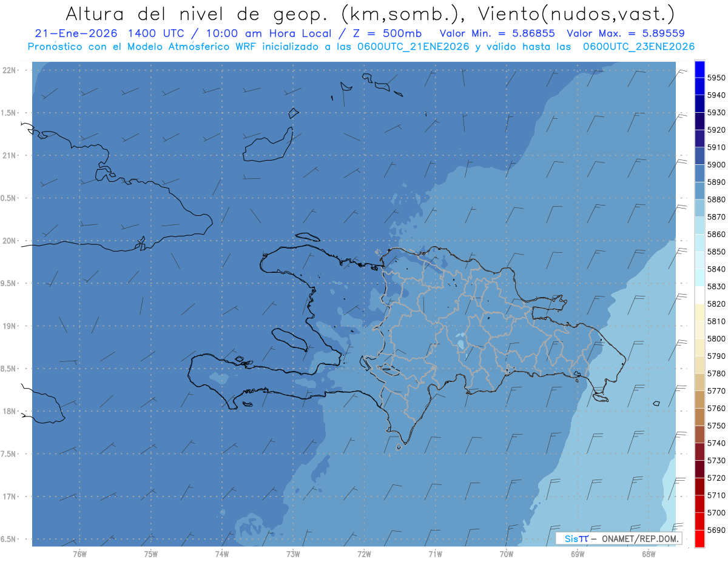
Task: Click the longitude axis label "76W"
Action: pyautogui.click(x=79, y=554)
